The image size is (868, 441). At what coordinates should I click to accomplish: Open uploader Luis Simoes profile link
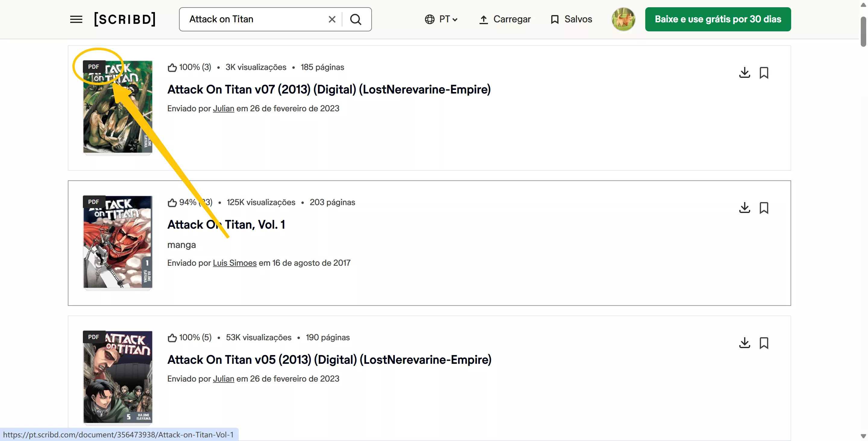234,263
